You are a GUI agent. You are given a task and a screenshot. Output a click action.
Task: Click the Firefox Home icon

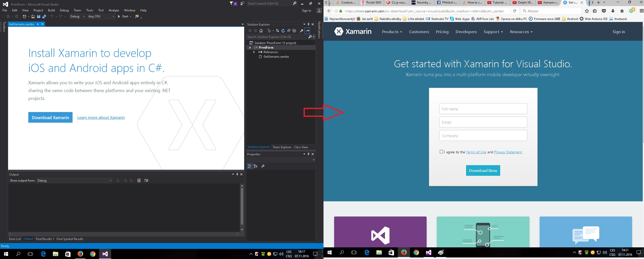[x=622, y=11]
